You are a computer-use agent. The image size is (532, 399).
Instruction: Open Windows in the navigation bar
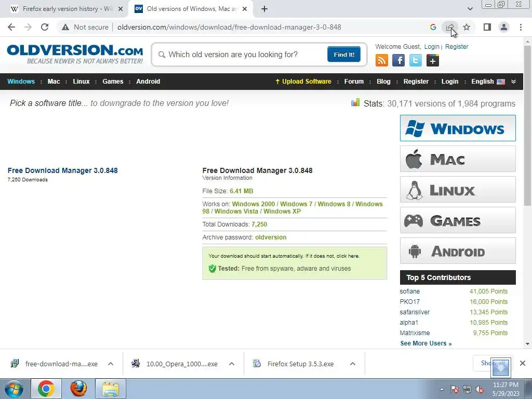point(21,82)
